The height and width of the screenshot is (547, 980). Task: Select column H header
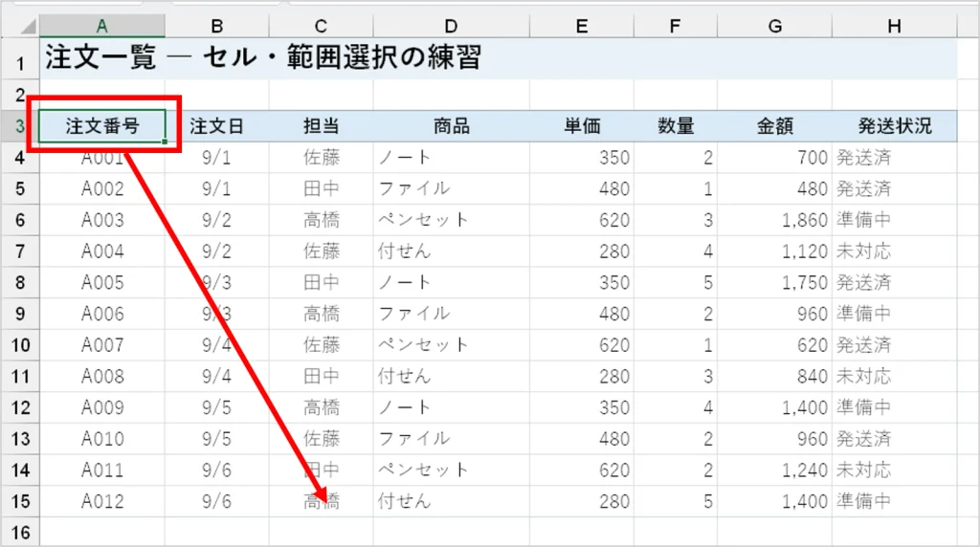click(x=895, y=26)
